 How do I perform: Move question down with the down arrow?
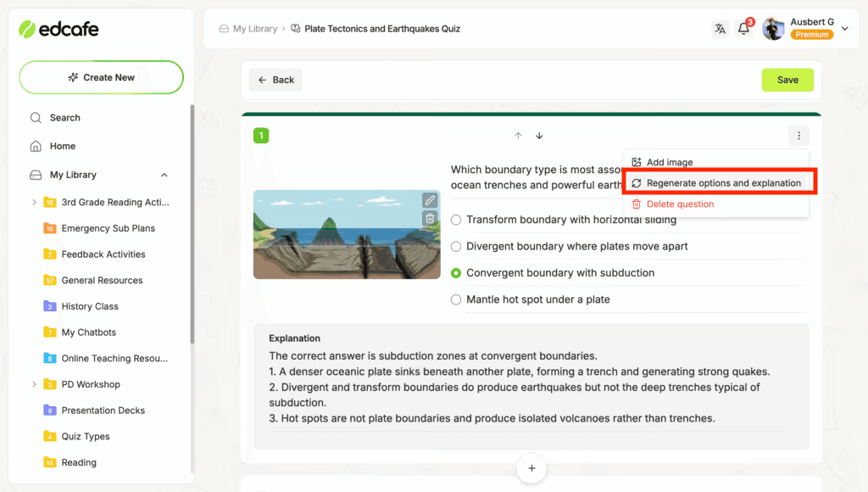tap(539, 136)
